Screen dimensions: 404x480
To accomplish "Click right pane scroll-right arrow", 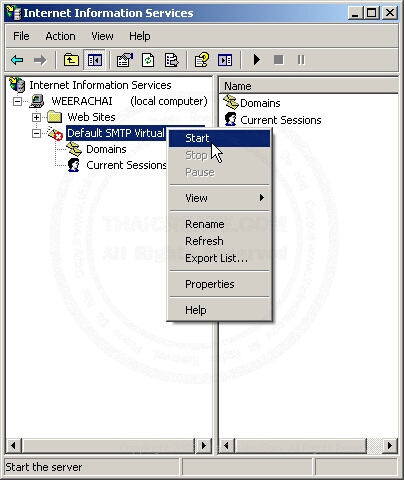I will click(x=390, y=445).
